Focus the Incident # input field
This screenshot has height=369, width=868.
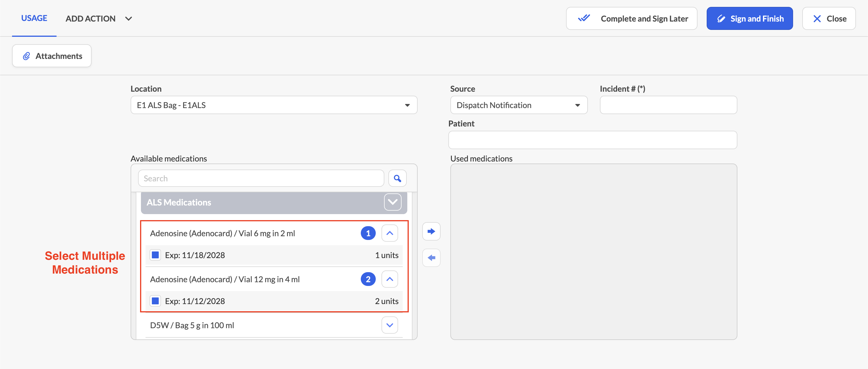[668, 105]
